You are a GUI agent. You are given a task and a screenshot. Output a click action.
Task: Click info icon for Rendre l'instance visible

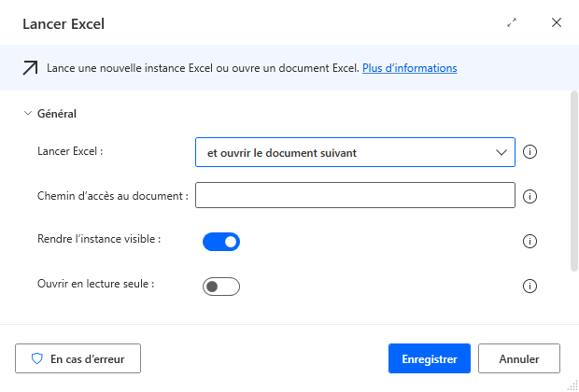530,242
